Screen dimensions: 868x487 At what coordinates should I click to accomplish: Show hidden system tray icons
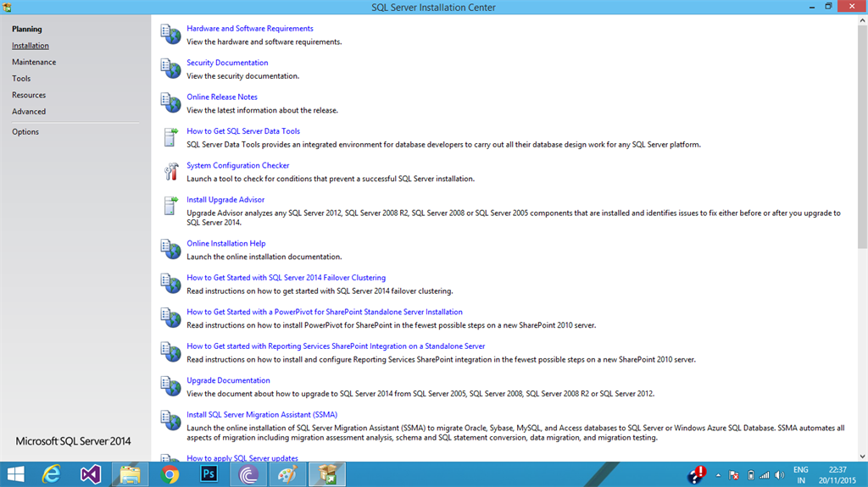point(718,475)
